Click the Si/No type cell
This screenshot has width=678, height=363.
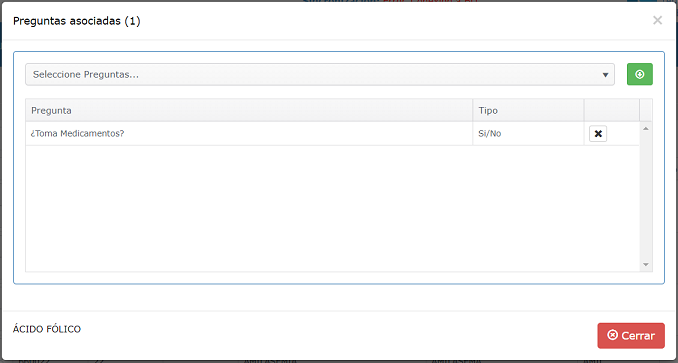point(528,134)
